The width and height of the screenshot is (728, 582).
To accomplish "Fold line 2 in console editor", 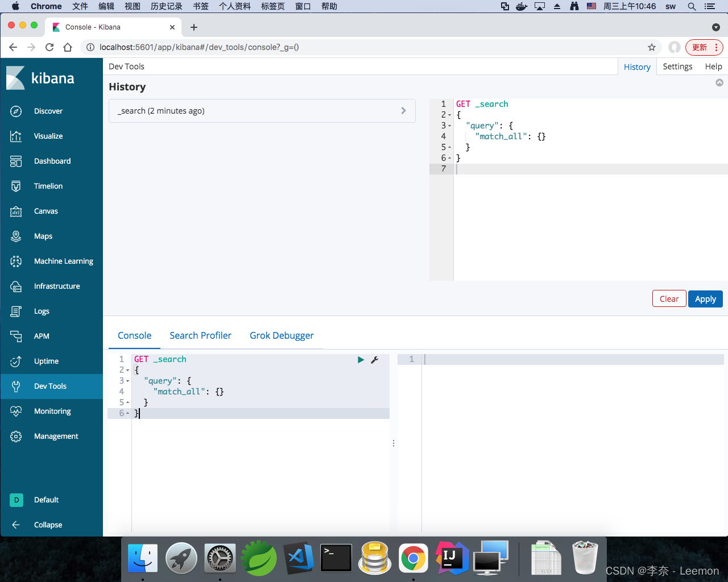I will coord(128,370).
